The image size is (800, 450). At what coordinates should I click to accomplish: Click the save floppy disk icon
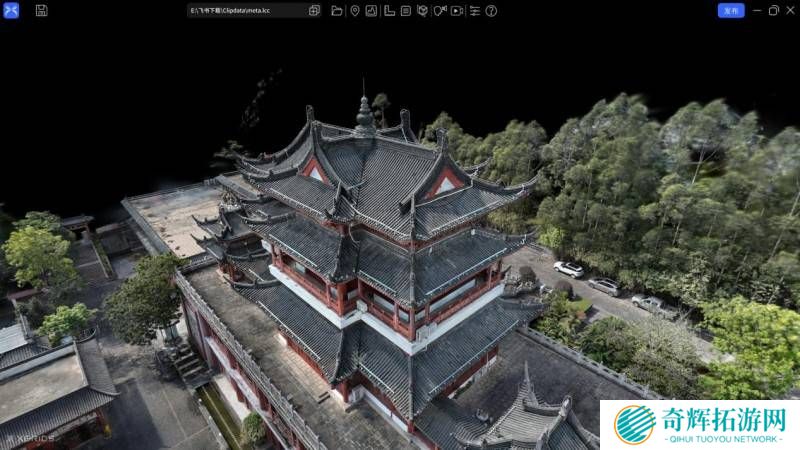click(41, 10)
